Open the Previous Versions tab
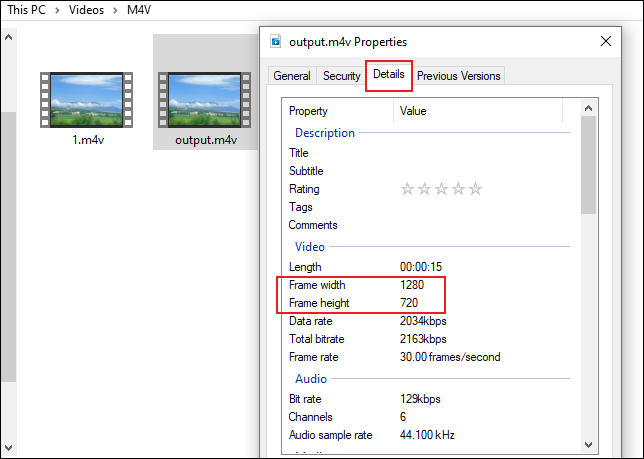Viewport: 644px width, 459px height. (x=458, y=76)
